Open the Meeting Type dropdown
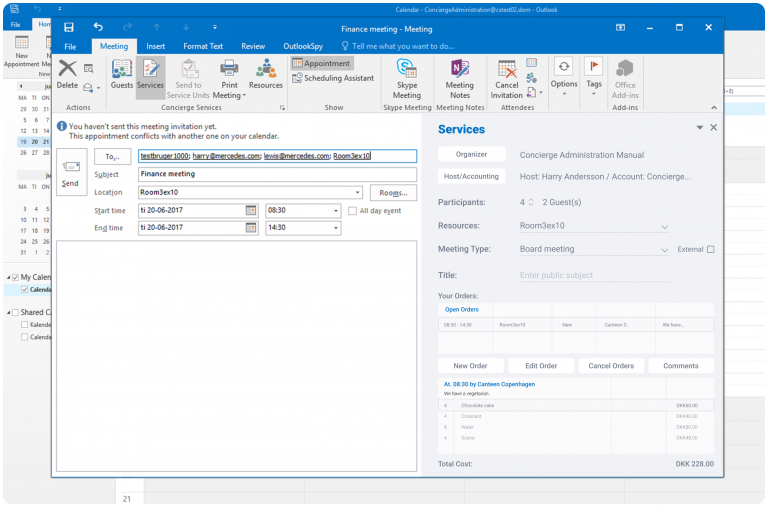768x507 pixels. tap(665, 250)
